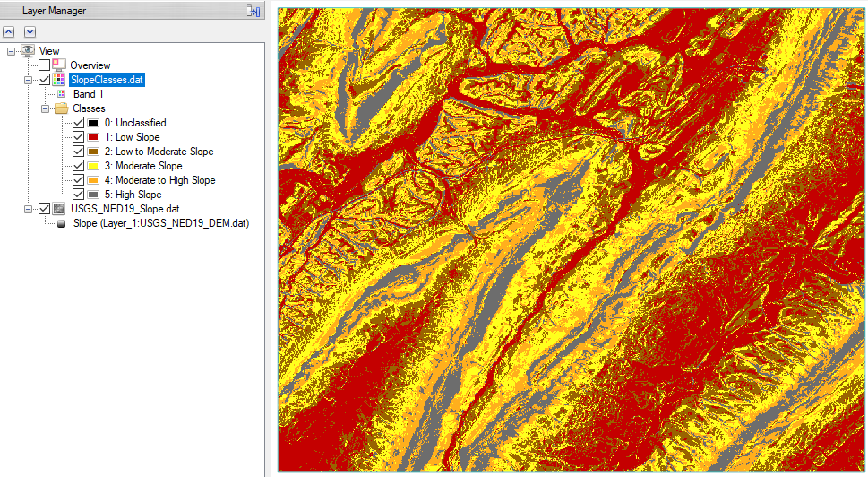868x477 pixels.
Task: Click the SlopeClasses.dat classification layer icon
Action: click(x=59, y=80)
